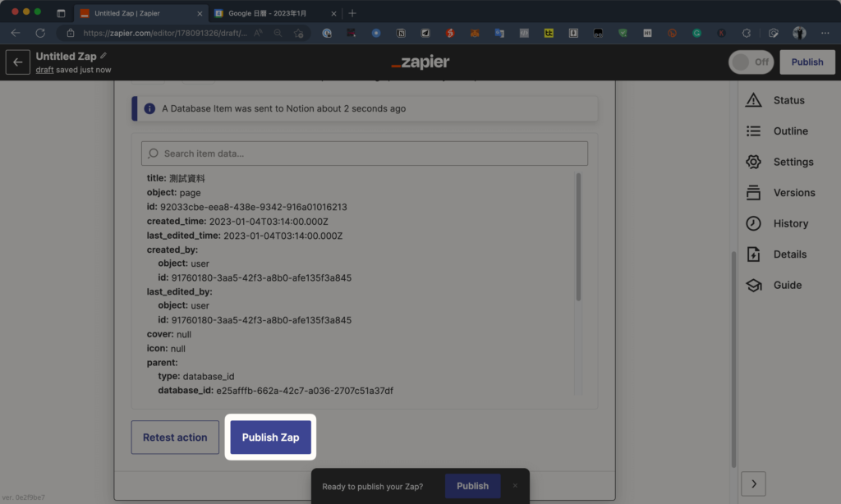Viewport: 841px width, 504px height.
Task: Click the pencil icon to rename Untitled Zap
Action: [x=103, y=56]
